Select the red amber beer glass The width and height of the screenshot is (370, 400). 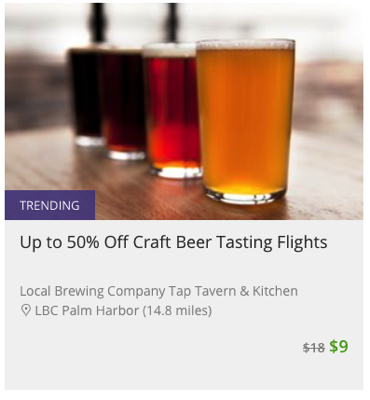coord(171,112)
